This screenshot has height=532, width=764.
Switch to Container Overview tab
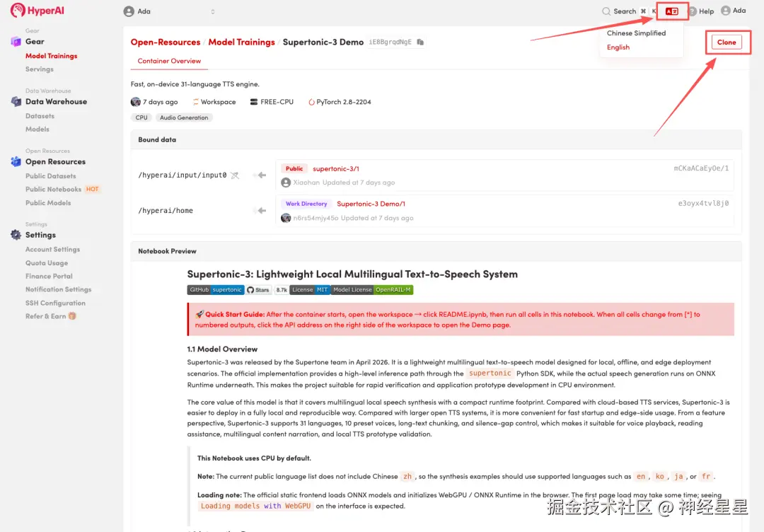coord(169,61)
